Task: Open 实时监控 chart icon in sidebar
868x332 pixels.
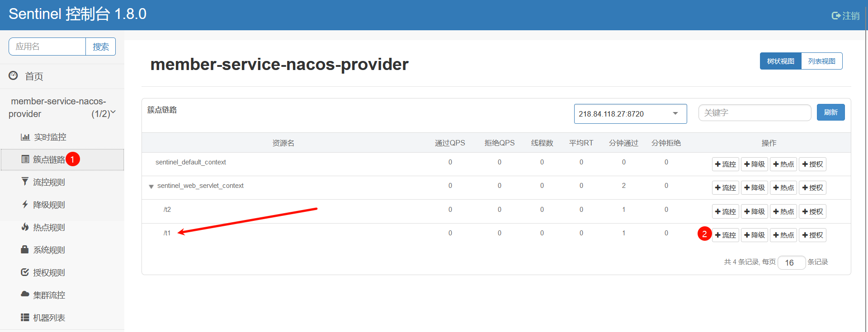Action: 25,137
